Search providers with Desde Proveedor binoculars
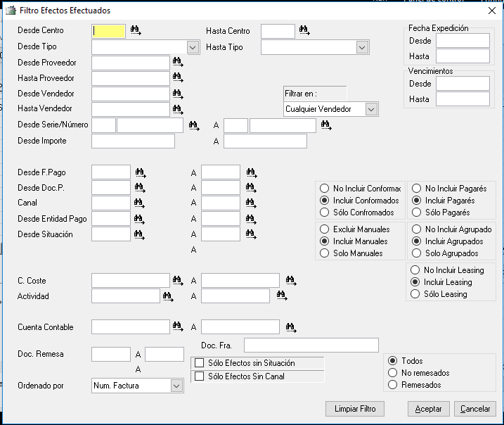Viewport: 504px width, 425px height. click(178, 62)
